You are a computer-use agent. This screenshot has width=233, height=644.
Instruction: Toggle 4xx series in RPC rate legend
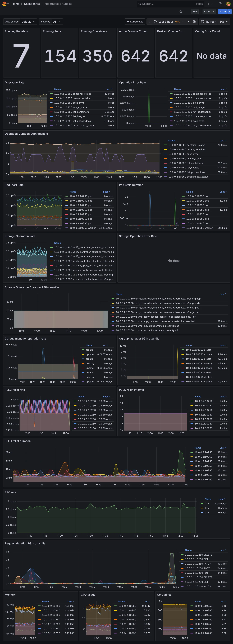pos(207,508)
